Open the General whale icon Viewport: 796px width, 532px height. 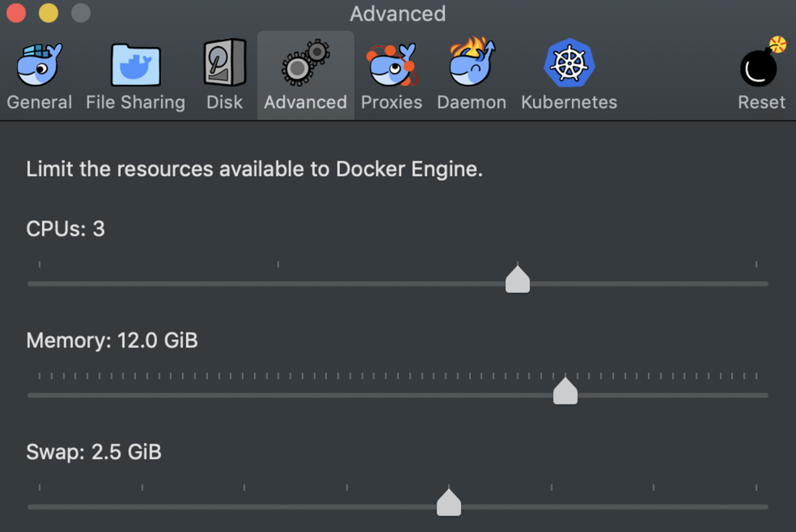[x=39, y=64]
